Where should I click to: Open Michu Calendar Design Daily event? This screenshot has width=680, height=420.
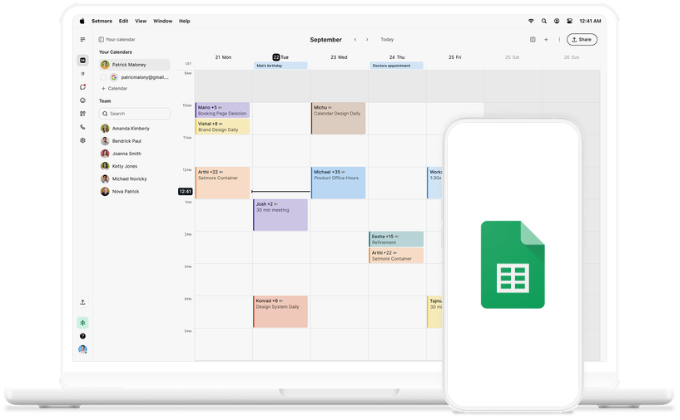[338, 118]
